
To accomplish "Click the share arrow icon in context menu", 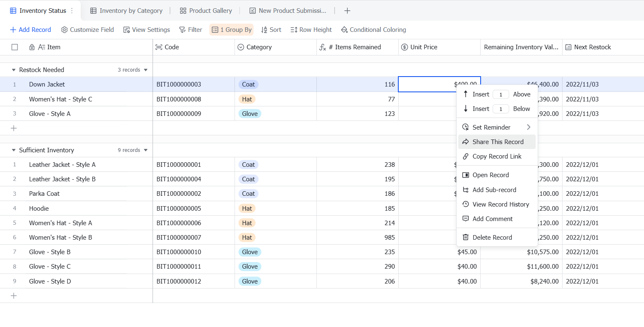I will [466, 142].
